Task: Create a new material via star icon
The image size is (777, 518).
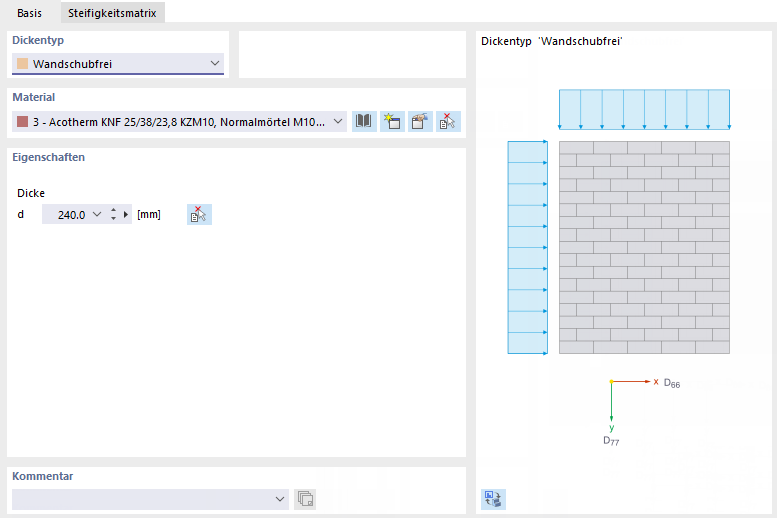Action: coord(392,121)
